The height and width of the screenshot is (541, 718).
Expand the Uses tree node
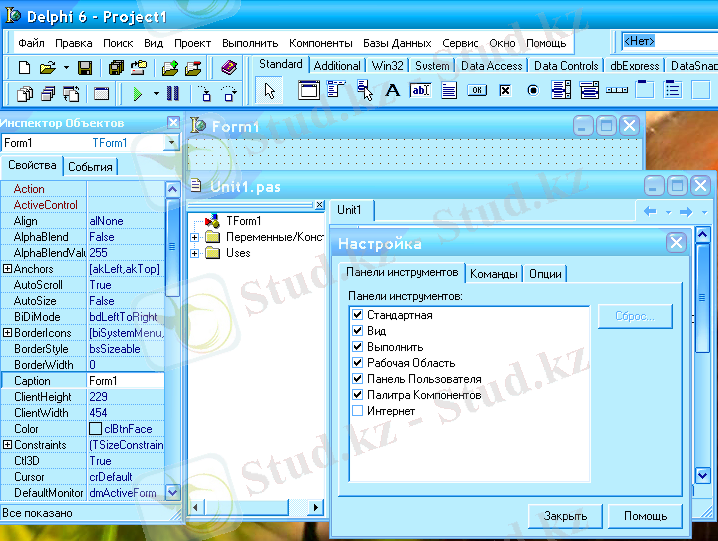pos(195,253)
